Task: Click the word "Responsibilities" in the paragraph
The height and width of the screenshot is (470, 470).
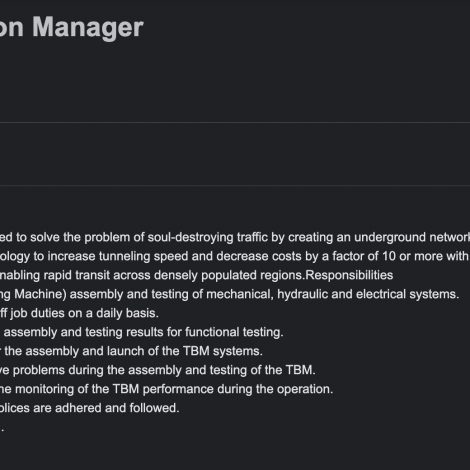Action: [x=349, y=275]
